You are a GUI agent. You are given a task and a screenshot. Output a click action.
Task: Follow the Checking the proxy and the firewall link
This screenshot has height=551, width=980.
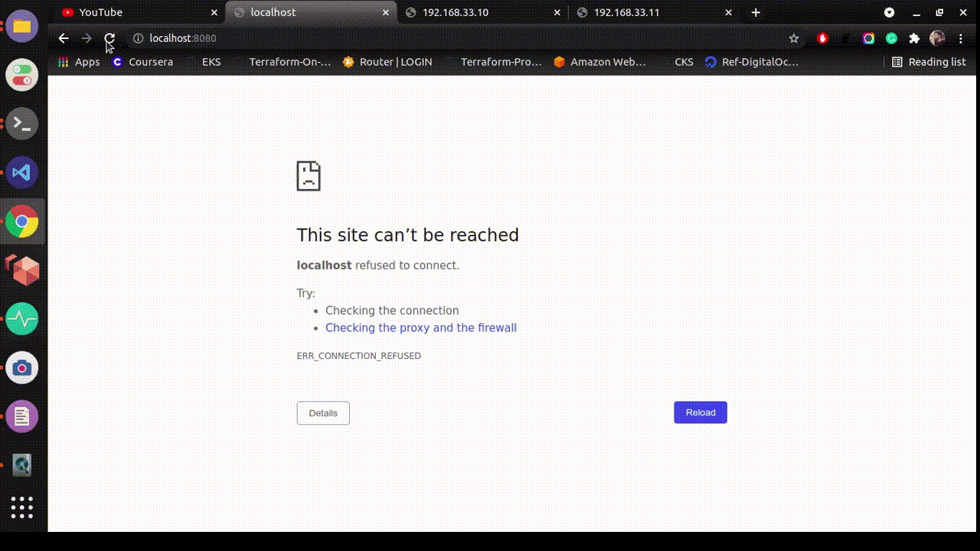[421, 328]
